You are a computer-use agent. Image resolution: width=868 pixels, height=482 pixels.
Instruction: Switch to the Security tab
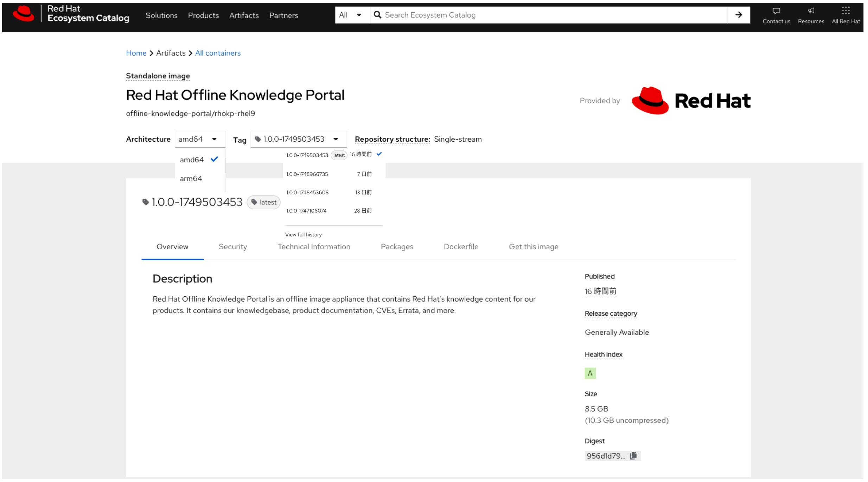point(233,246)
